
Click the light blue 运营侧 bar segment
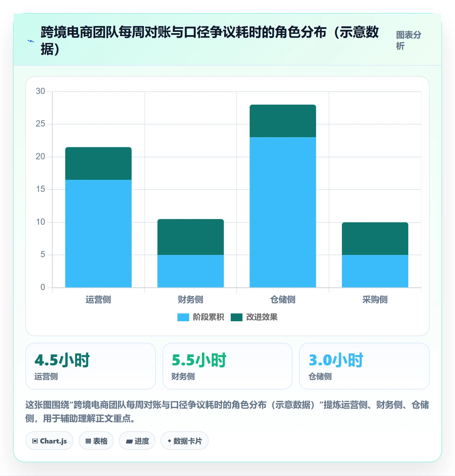coord(98,233)
